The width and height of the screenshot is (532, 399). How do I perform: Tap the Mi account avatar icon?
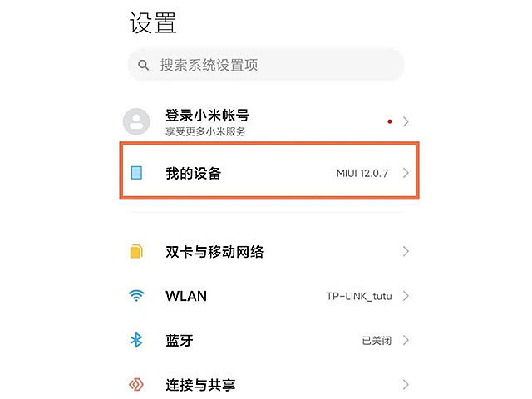(136, 121)
